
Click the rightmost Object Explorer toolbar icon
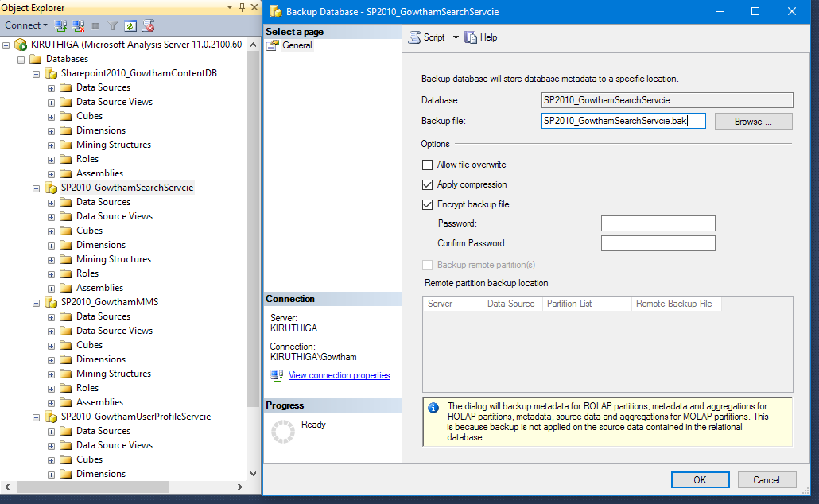[x=149, y=25]
